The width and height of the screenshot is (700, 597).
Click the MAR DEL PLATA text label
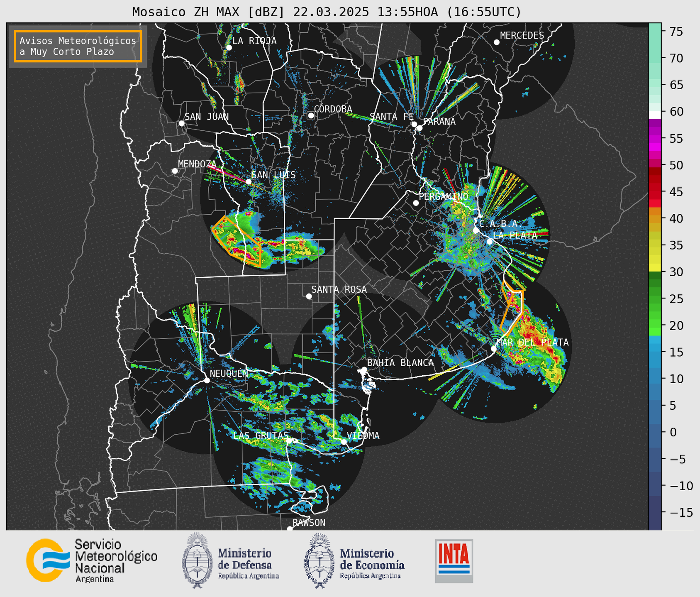point(532,343)
